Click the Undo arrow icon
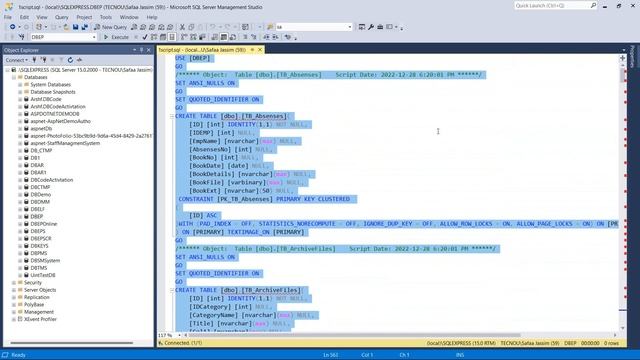Viewport: 640px width, 360px height. pyautogui.click(x=212, y=27)
